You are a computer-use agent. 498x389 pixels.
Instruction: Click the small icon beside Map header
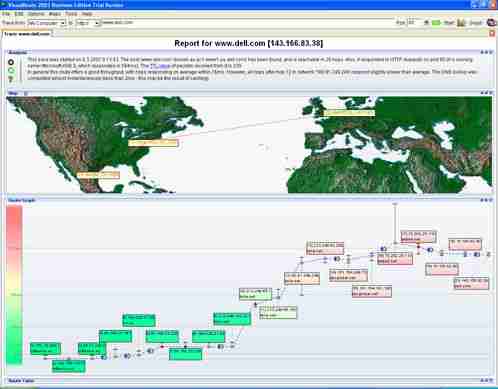pos(26,93)
